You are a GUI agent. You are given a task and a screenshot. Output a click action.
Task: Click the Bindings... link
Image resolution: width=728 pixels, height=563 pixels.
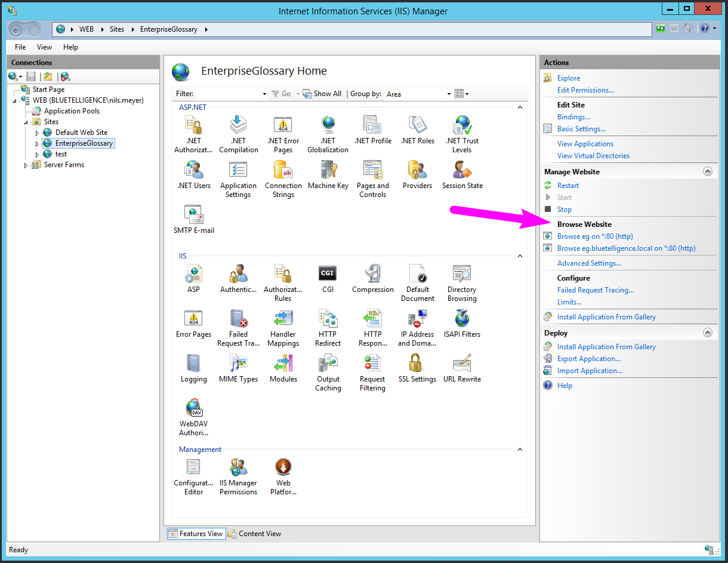coord(573,117)
